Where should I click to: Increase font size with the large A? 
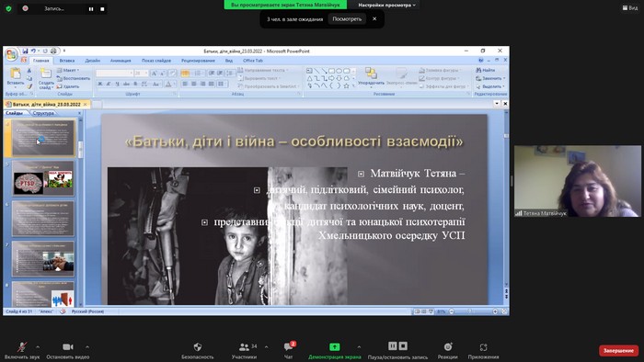pos(154,73)
